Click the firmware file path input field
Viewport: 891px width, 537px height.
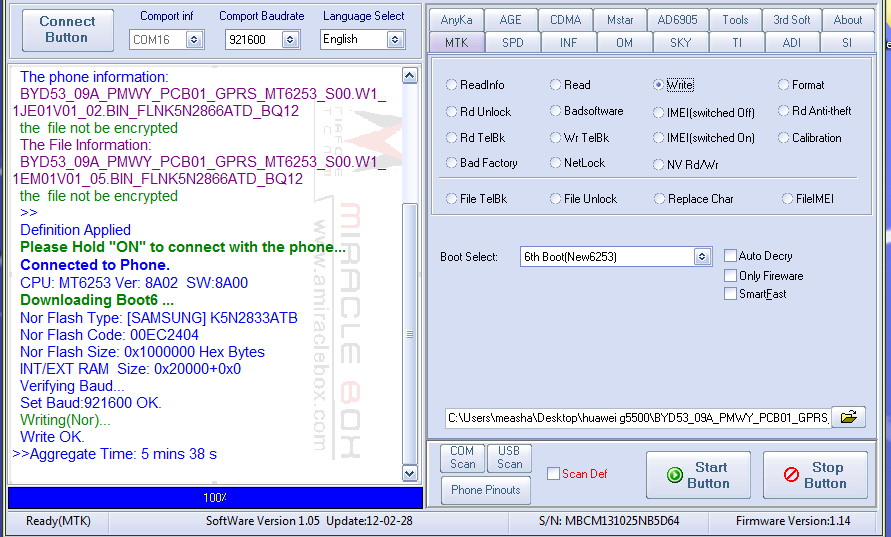click(x=638, y=418)
